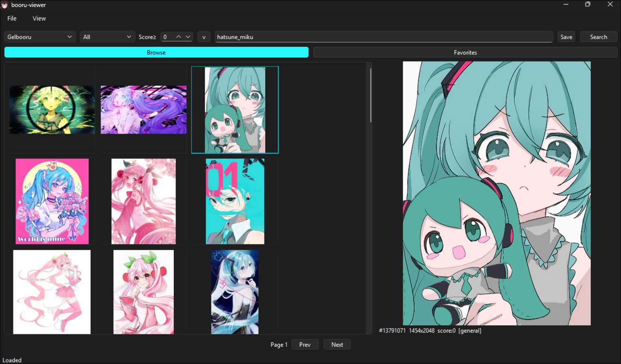
Task: Open the View menu
Action: (39, 18)
